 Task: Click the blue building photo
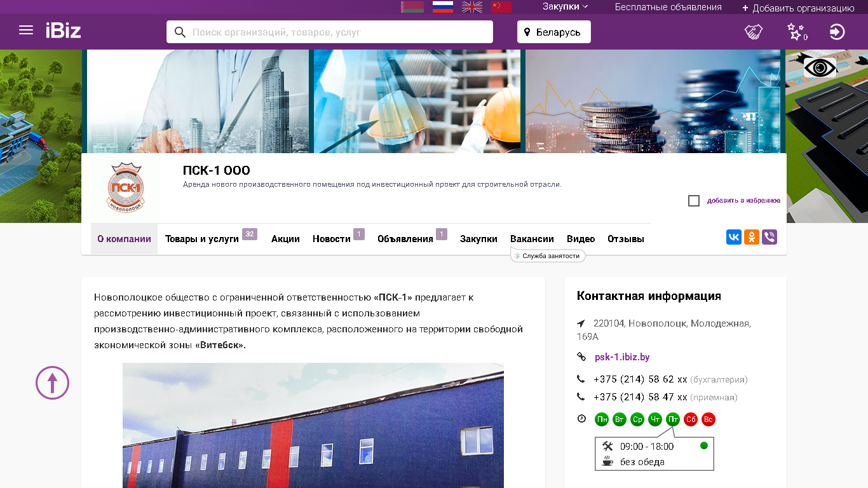coord(313,426)
